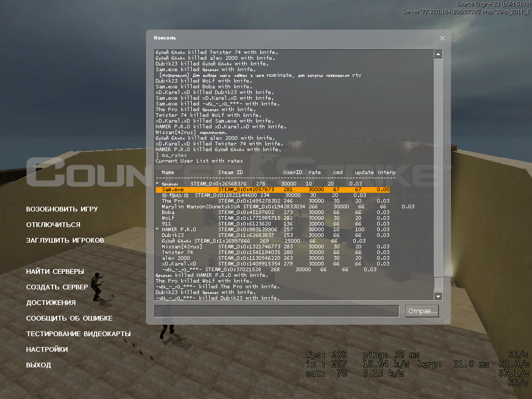The image size is (532, 399).
Task: Click the "update" column header text
Action: tap(364, 172)
